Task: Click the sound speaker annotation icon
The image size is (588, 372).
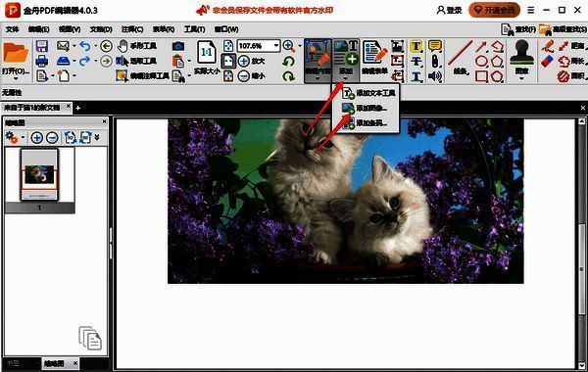Action: point(434,76)
